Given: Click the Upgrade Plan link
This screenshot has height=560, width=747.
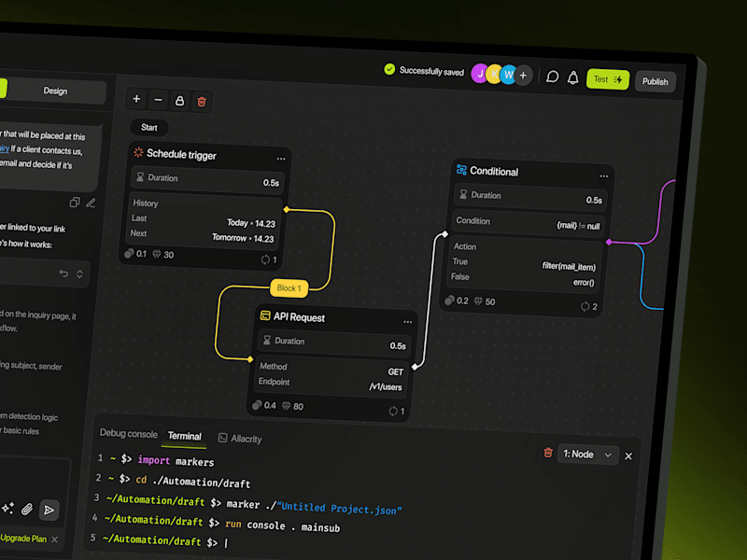Looking at the screenshot, I should 23,539.
